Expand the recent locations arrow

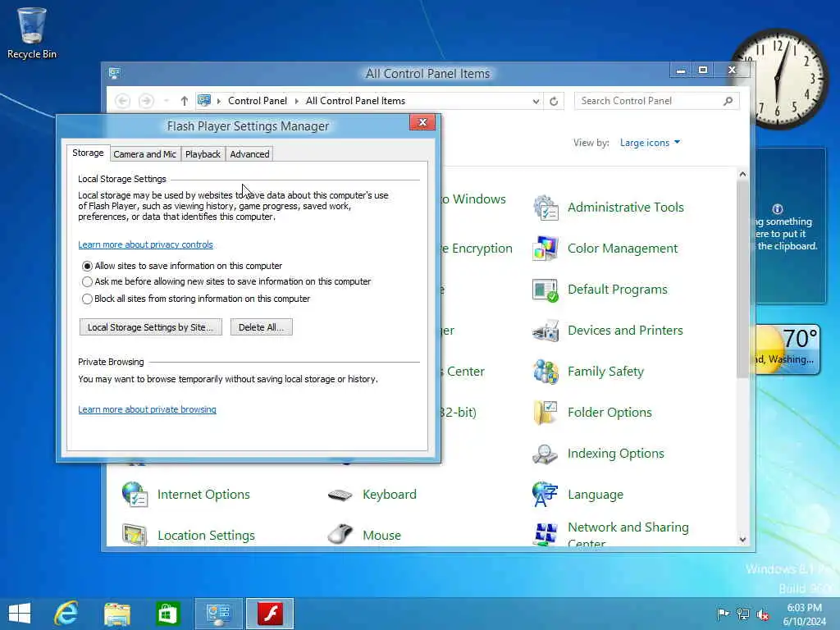click(167, 101)
